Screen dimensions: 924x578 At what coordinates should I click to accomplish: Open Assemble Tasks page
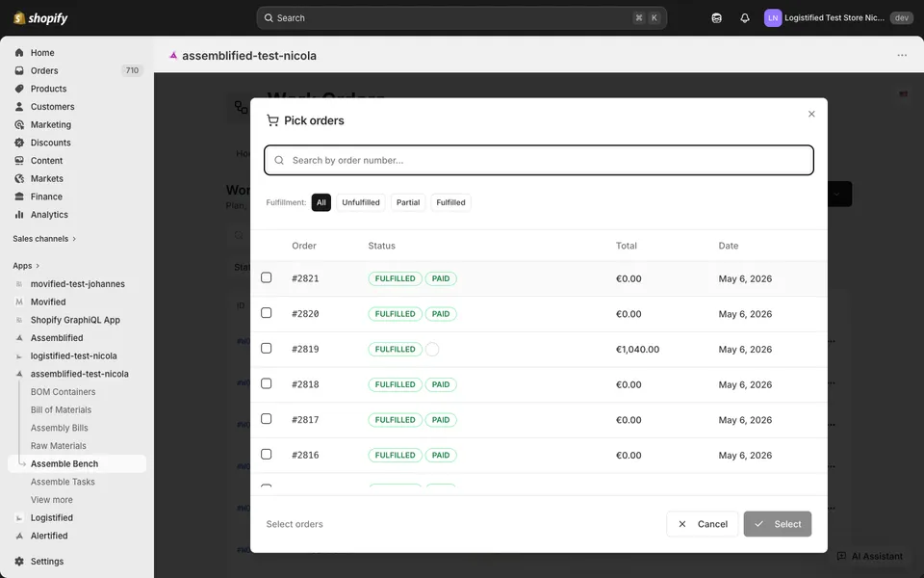[x=64, y=482]
